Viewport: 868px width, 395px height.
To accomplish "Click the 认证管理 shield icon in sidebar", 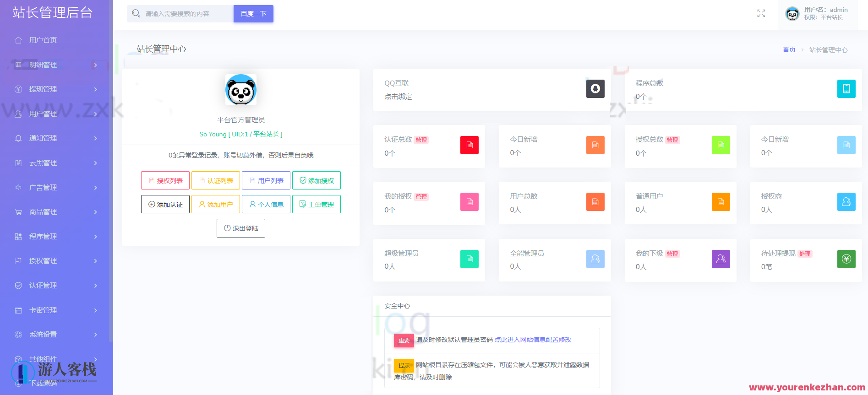I will pyautogui.click(x=18, y=286).
